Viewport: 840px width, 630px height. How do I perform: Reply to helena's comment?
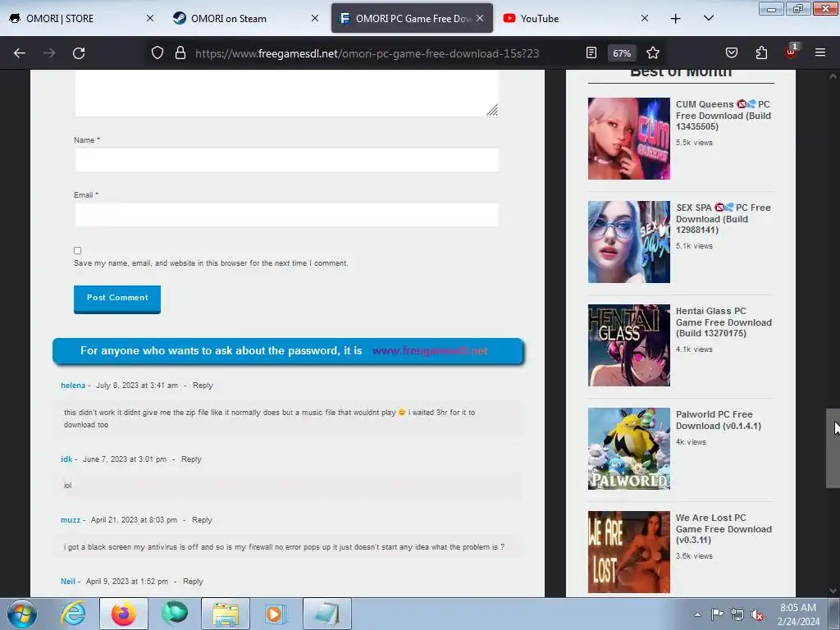click(x=203, y=386)
